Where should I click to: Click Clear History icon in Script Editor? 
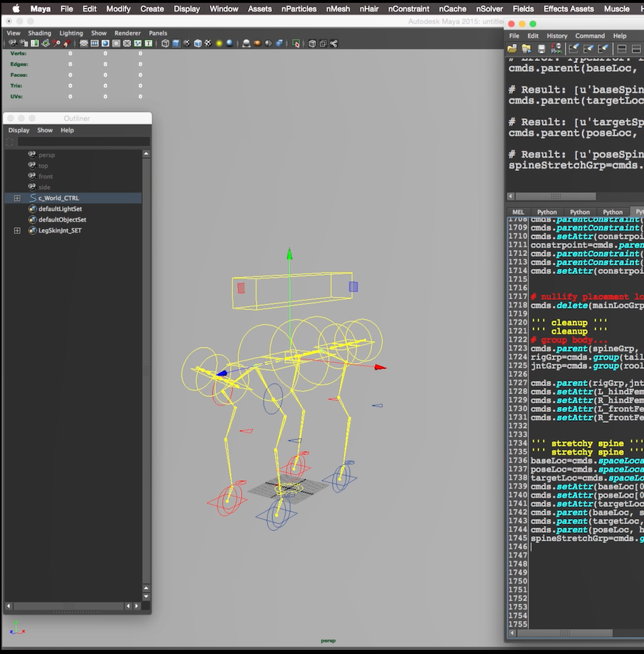[x=574, y=49]
